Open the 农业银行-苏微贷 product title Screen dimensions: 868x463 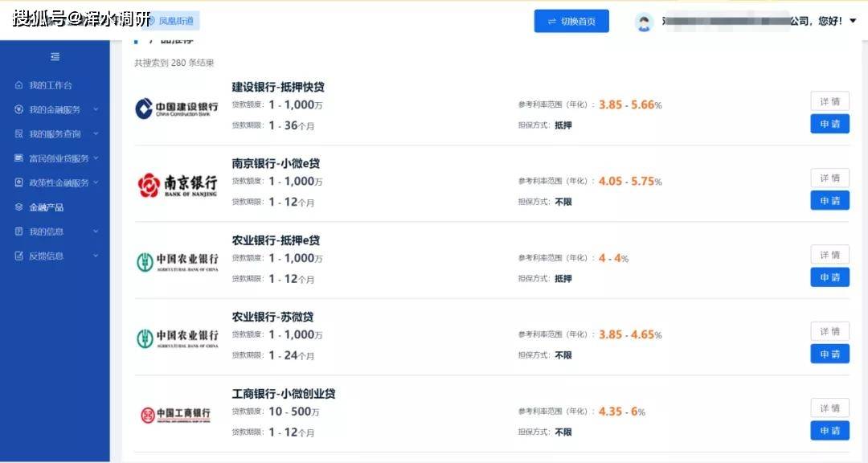pyautogui.click(x=272, y=317)
